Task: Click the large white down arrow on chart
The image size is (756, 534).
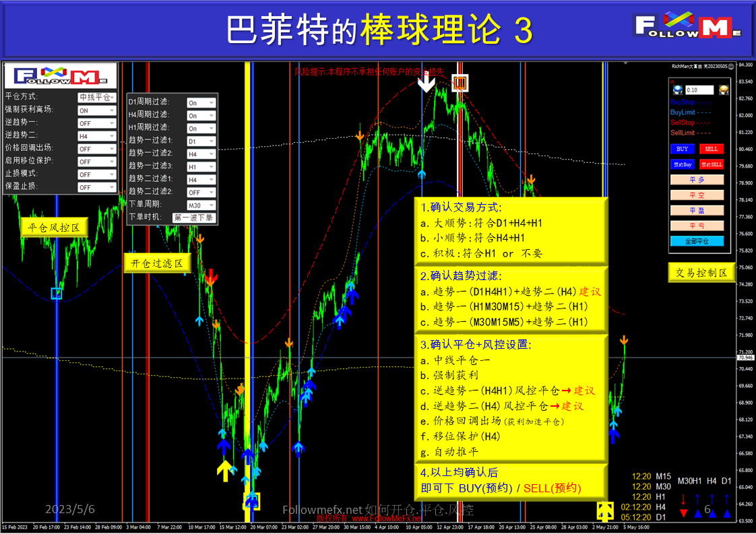Action: (426, 83)
